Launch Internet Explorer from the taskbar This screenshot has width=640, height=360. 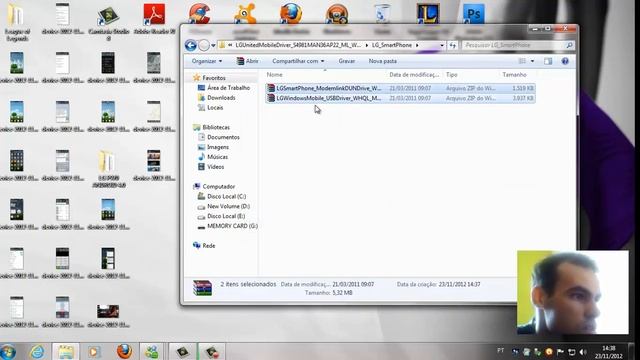[x=37, y=351]
